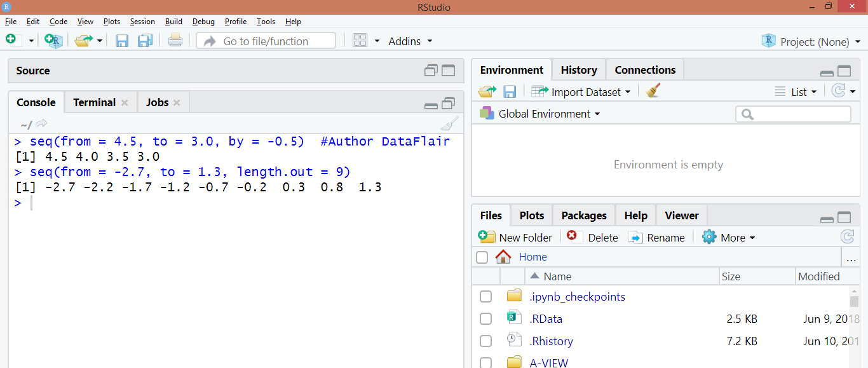Switch to the History tab
Screen dimensions: 868x368
point(579,70)
